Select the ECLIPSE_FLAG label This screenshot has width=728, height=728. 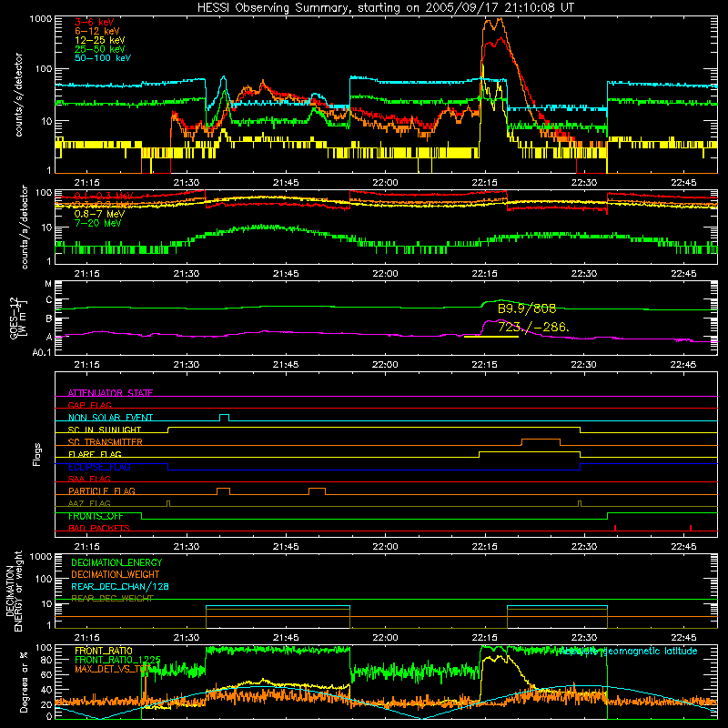point(99,467)
